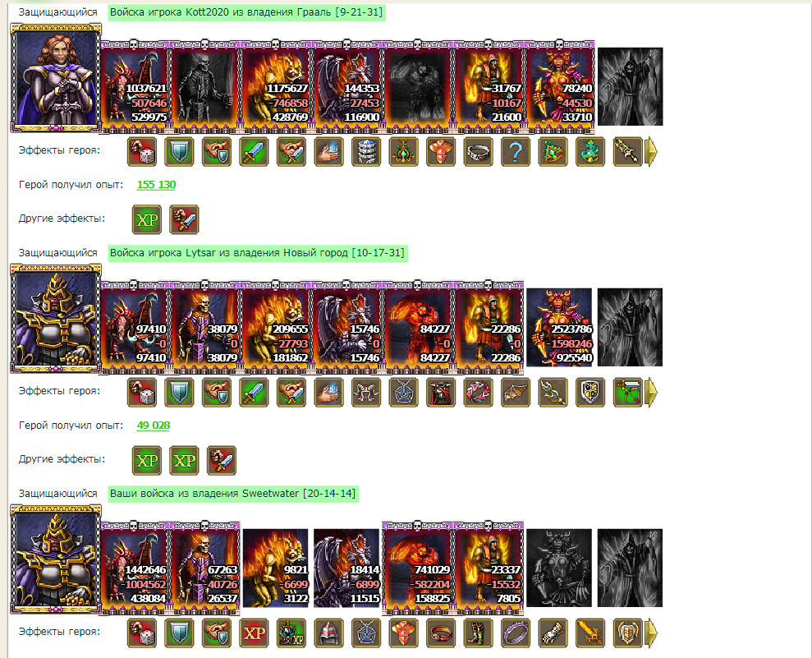This screenshot has width=812, height=658.
Task: Expand more hero effects for Lytsar's troops
Action: 651,392
